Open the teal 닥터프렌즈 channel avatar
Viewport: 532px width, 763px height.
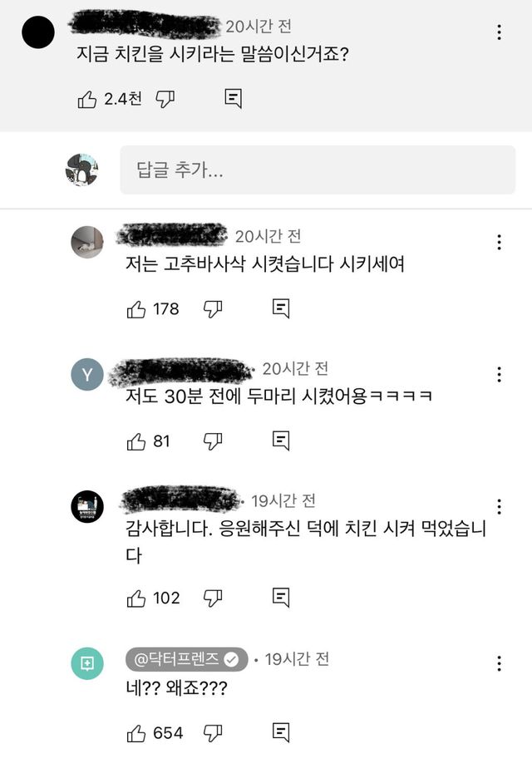87,663
